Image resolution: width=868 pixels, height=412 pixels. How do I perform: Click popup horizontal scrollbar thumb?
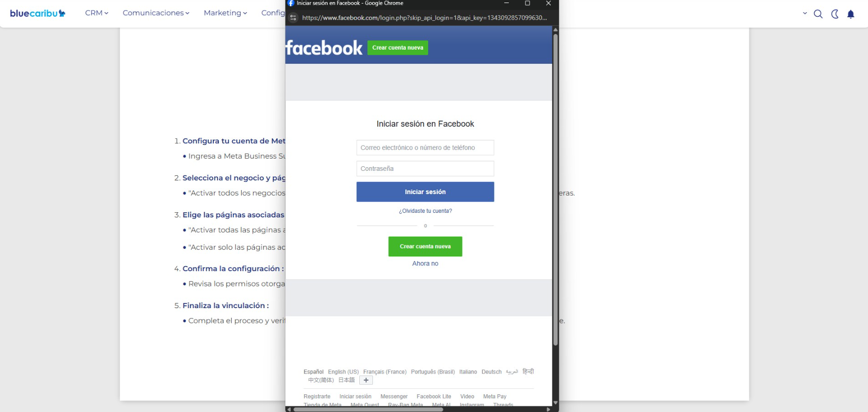tap(368, 409)
